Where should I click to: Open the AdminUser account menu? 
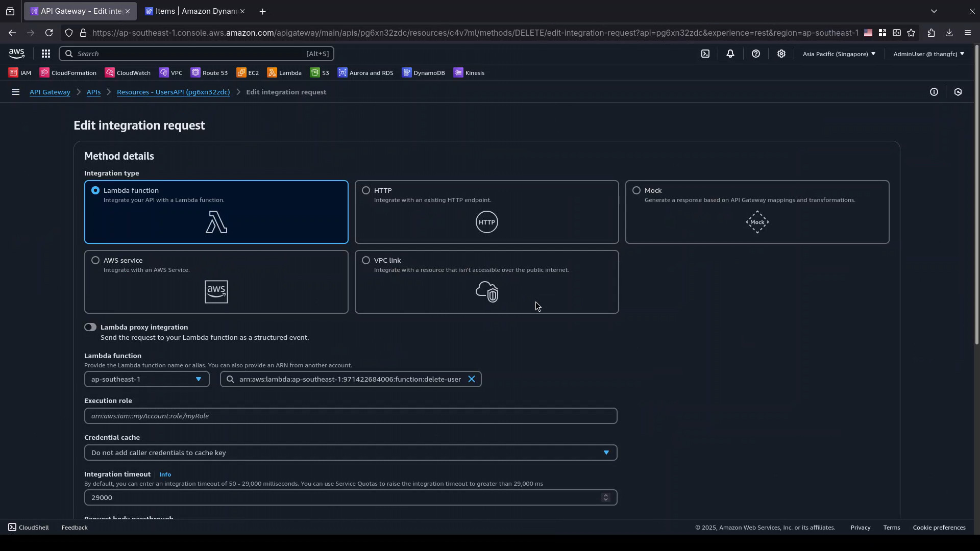pos(929,54)
